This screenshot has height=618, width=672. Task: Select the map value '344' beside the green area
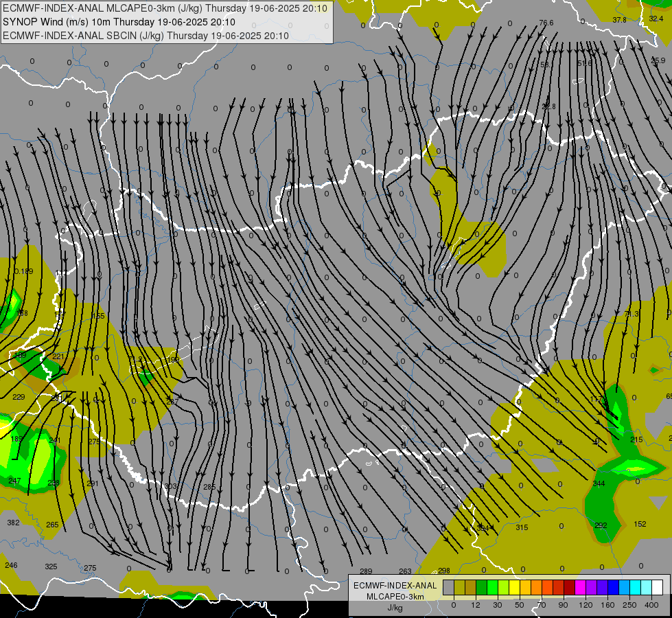(x=599, y=483)
